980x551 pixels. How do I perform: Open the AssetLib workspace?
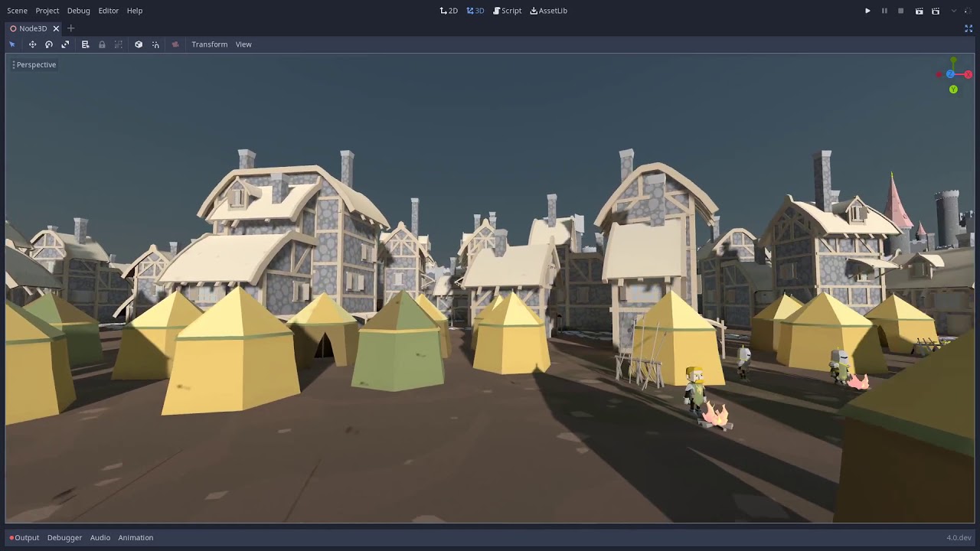(548, 11)
